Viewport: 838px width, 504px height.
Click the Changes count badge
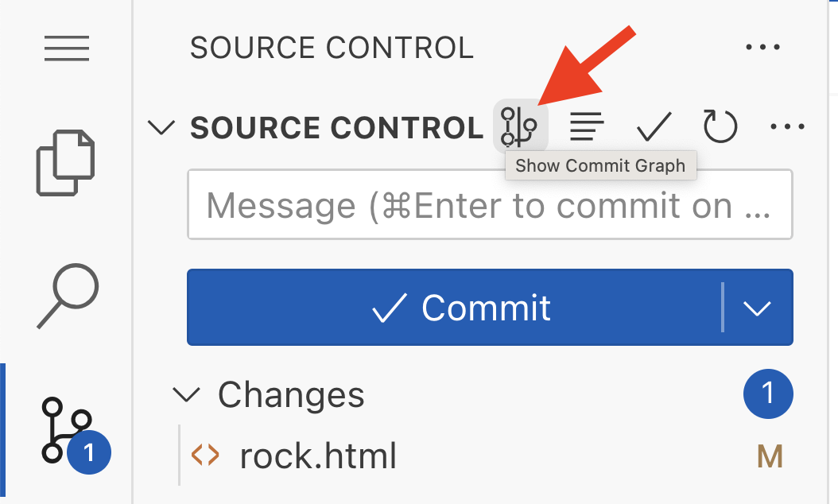(x=768, y=394)
